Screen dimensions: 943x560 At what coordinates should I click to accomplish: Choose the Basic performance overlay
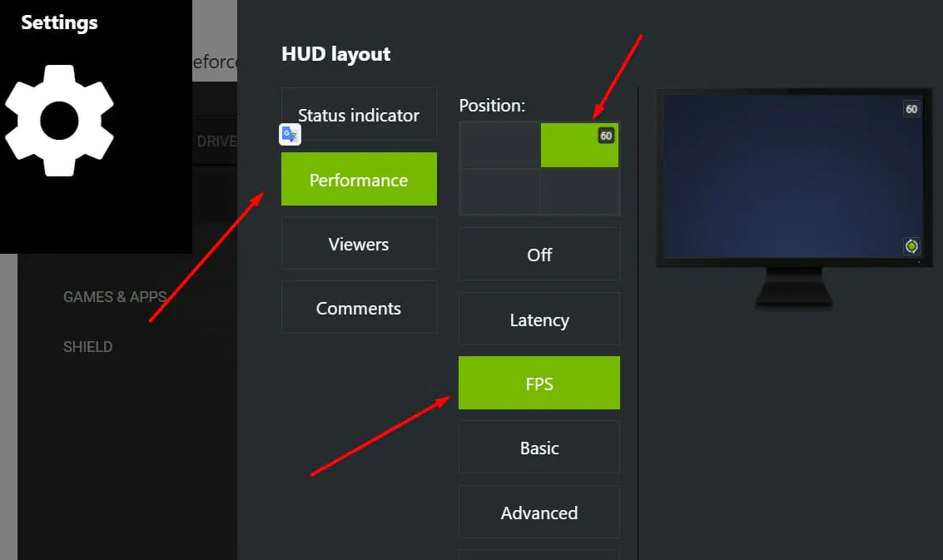coord(539,448)
